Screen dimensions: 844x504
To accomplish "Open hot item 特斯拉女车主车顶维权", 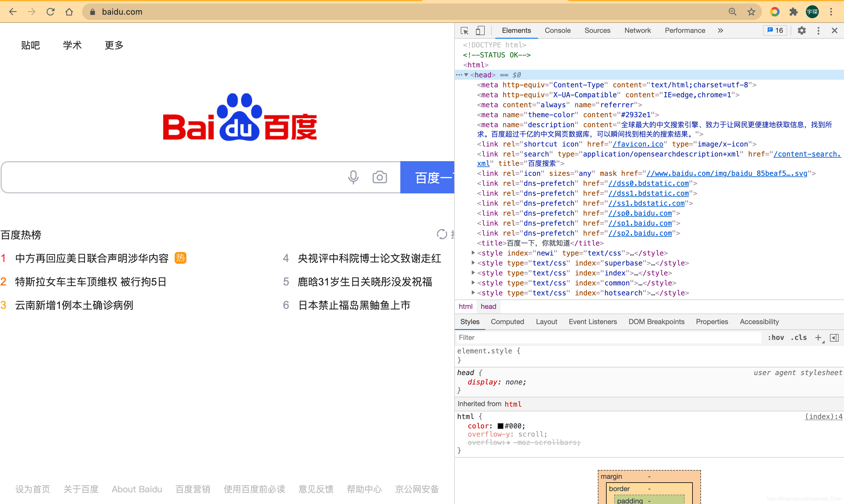I will 91,282.
